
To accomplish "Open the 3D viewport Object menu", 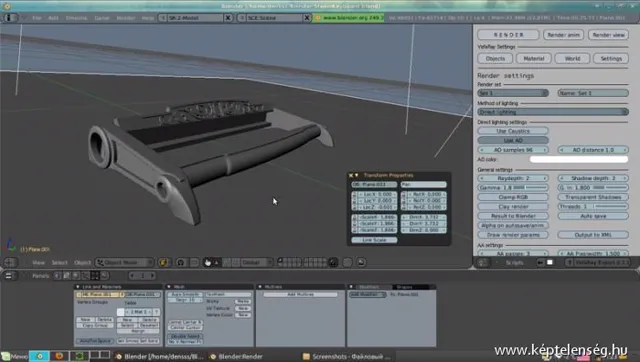I will pos(82,262).
